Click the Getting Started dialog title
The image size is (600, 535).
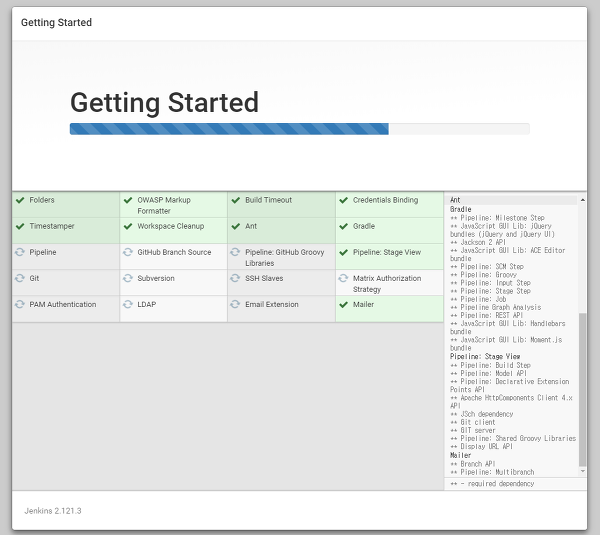pos(56,23)
